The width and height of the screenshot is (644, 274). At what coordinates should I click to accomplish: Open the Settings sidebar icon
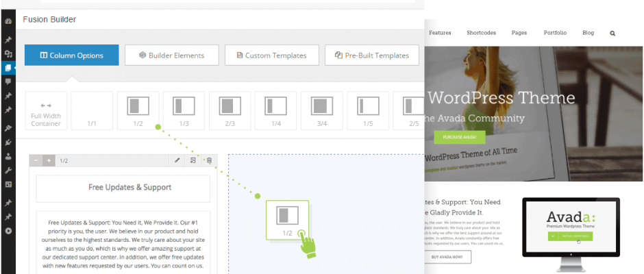pos(8,184)
